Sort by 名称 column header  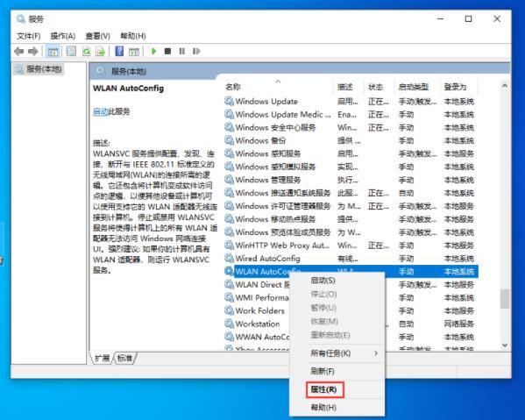point(233,87)
